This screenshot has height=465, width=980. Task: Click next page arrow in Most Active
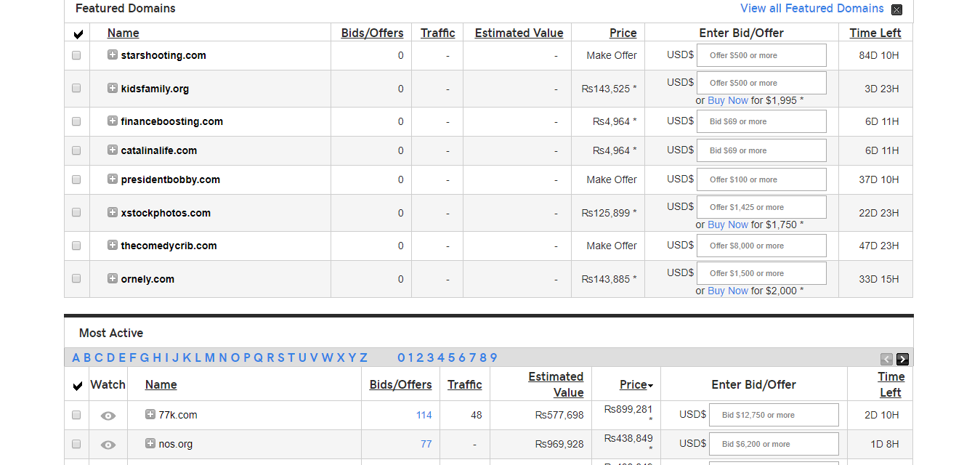click(x=902, y=359)
